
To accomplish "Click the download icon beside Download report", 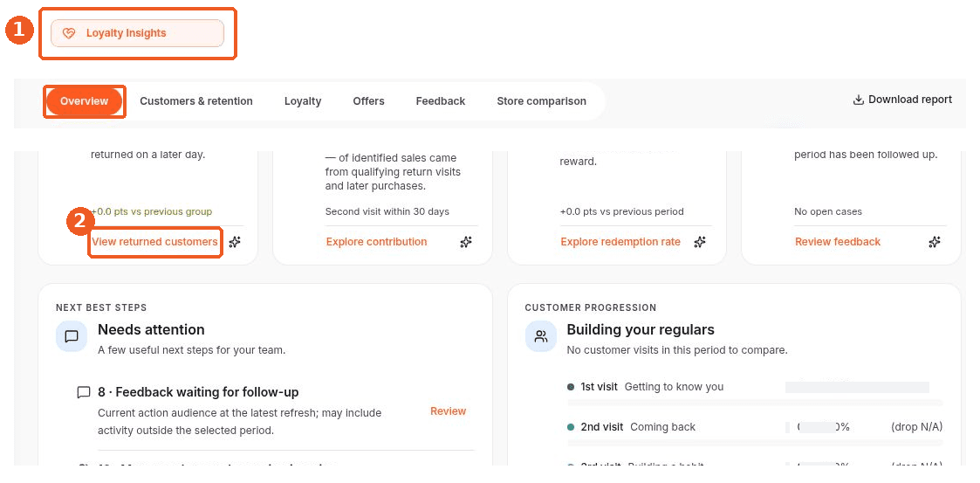I will pyautogui.click(x=859, y=100).
